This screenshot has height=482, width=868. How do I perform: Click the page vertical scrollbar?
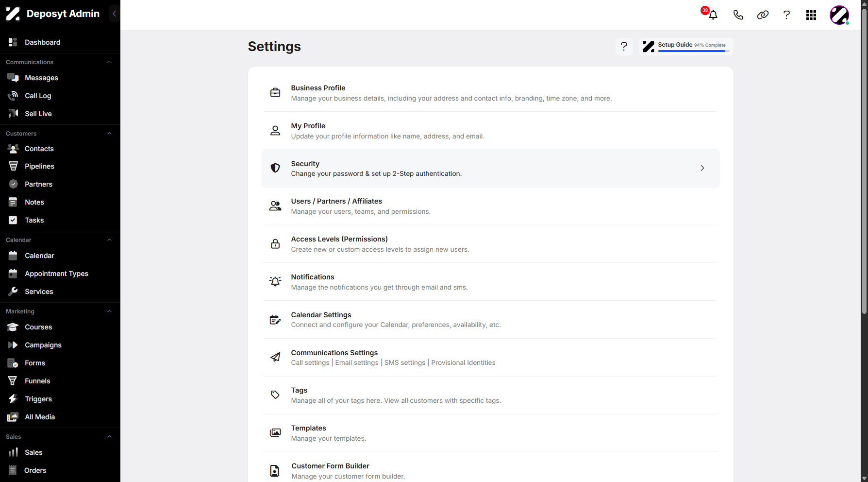pos(864,160)
